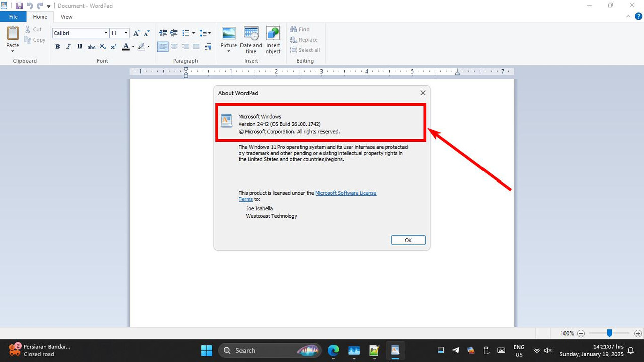Click the line spacing icon
Viewport: 644px width, 362px height.
[203, 33]
